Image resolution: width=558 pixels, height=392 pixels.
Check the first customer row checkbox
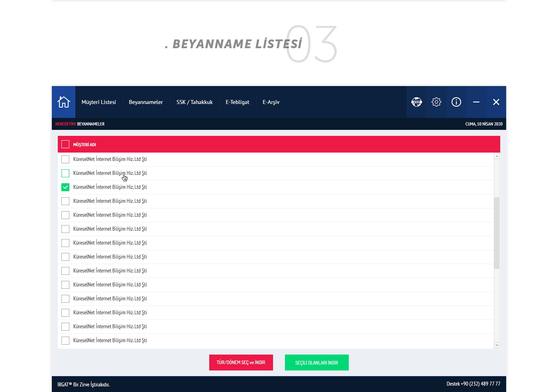pyautogui.click(x=65, y=159)
